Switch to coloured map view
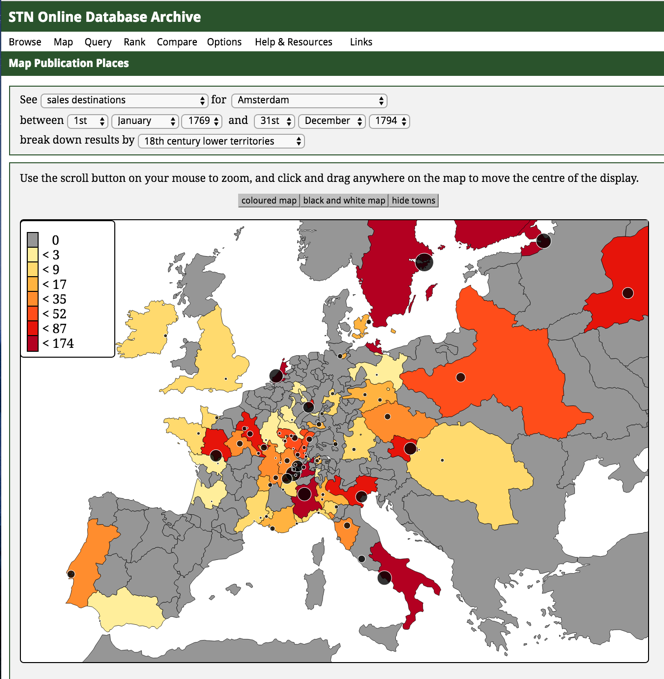 [x=269, y=200]
